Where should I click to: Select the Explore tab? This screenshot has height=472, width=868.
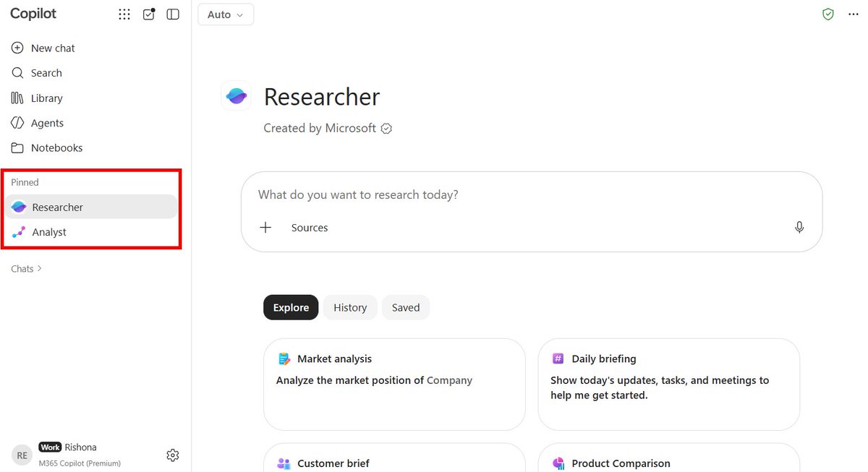(291, 307)
